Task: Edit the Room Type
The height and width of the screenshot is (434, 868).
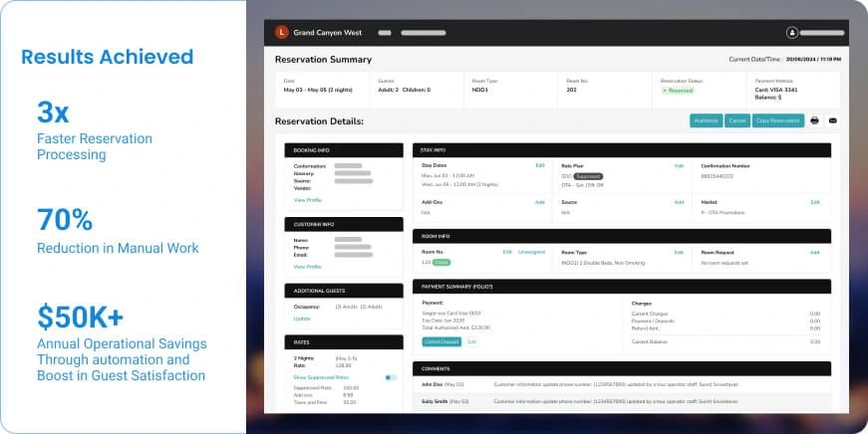Action: [679, 252]
